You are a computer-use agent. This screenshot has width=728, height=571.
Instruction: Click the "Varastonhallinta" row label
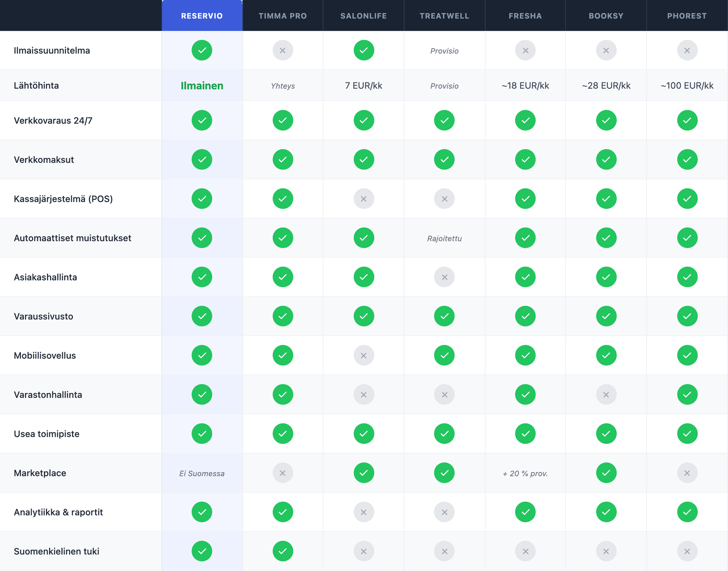(x=48, y=395)
